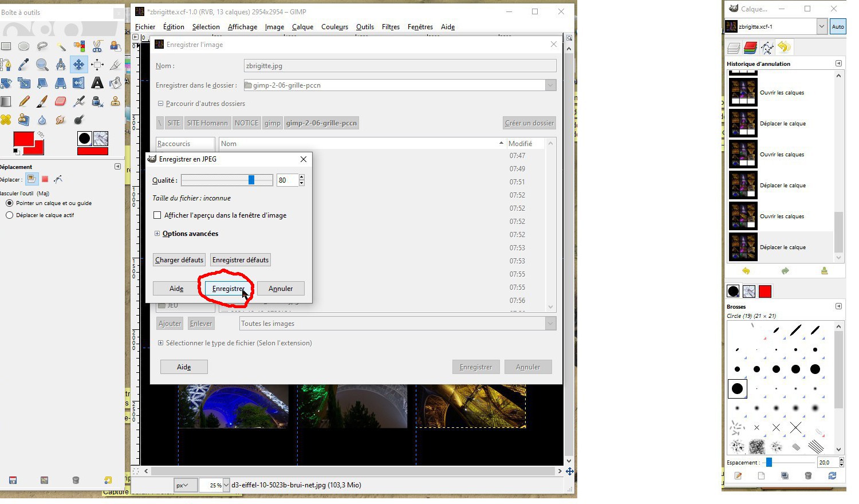
Task: Choose the Free Select lasso tool
Action: click(x=42, y=46)
